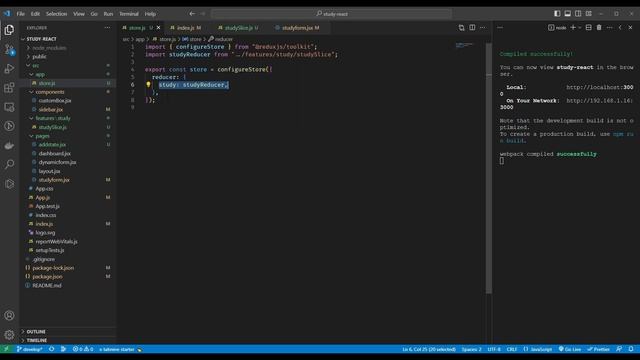Open the File menu

pyautogui.click(x=20, y=14)
